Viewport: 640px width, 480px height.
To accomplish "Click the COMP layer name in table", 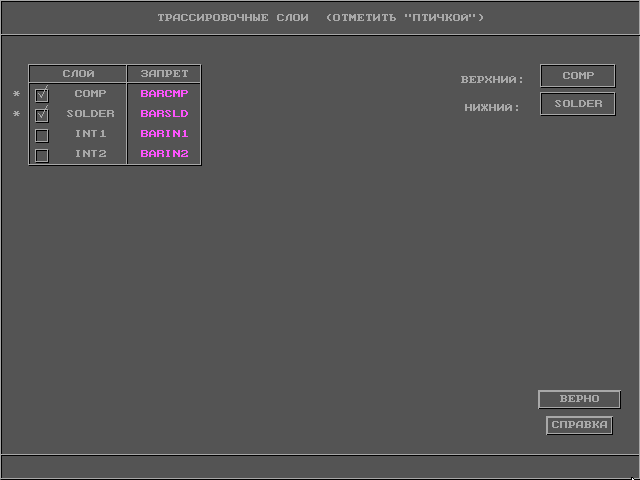I will click(x=90, y=93).
